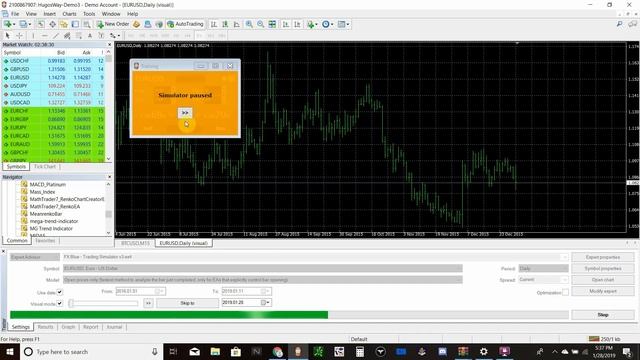This screenshot has height=360, width=640.
Task: Open the New Chart toolbar icon
Action: pos(8,24)
